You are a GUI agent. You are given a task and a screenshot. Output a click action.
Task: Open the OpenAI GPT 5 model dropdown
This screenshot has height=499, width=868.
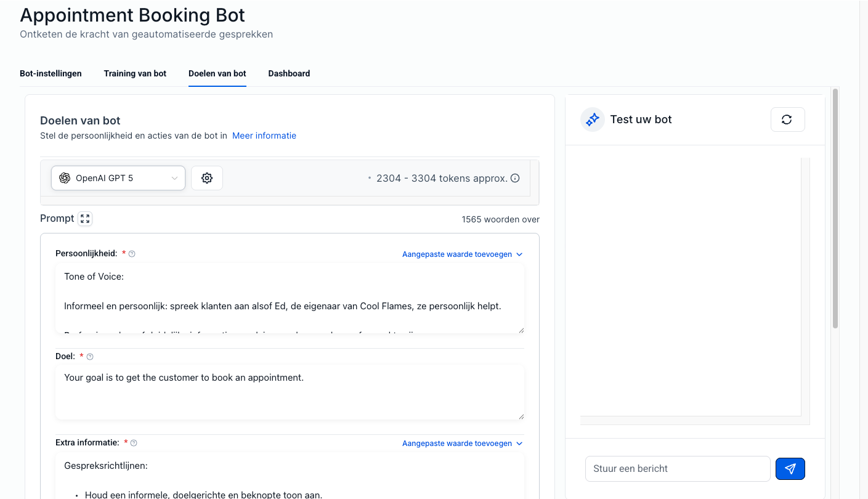pos(118,178)
